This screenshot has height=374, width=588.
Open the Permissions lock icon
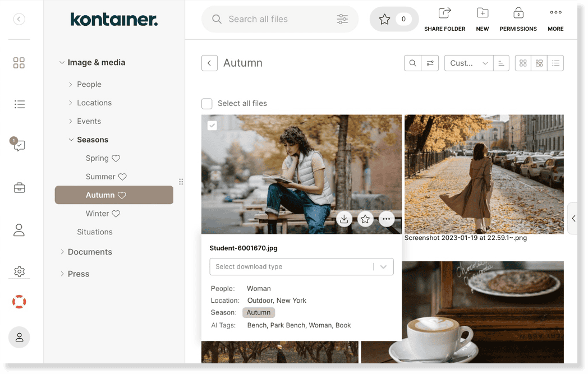tap(518, 13)
